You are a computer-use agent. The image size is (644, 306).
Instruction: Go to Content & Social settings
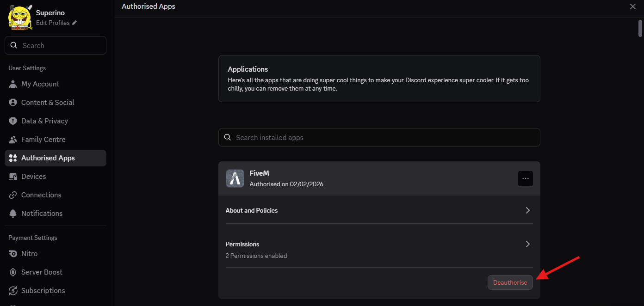pos(48,103)
